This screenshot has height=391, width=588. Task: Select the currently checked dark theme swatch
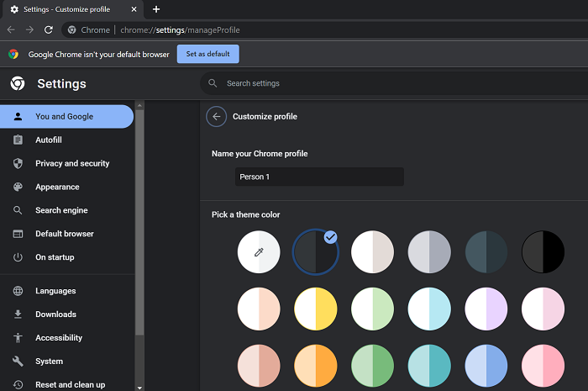[316, 251]
